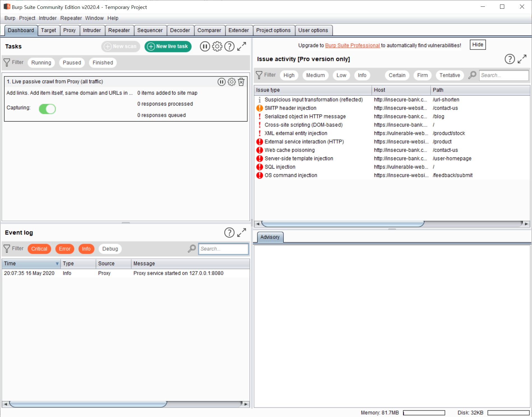Expand the Issue activity panel

coord(522,59)
